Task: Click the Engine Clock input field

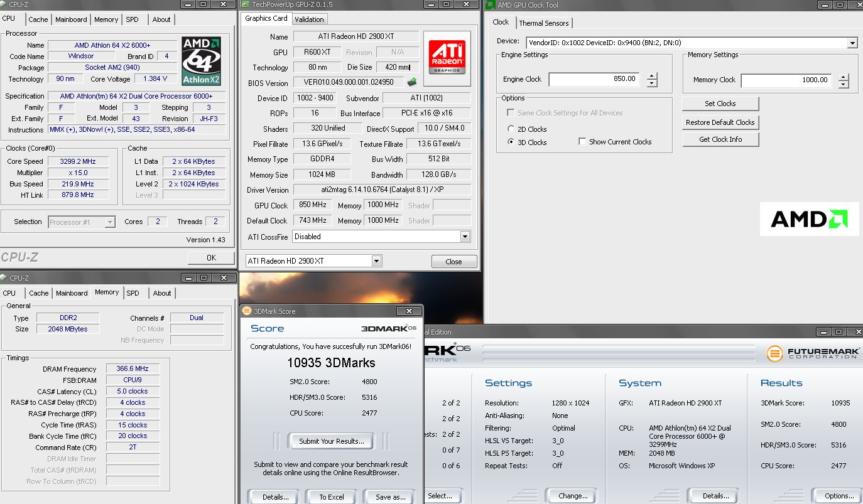Action: click(594, 80)
